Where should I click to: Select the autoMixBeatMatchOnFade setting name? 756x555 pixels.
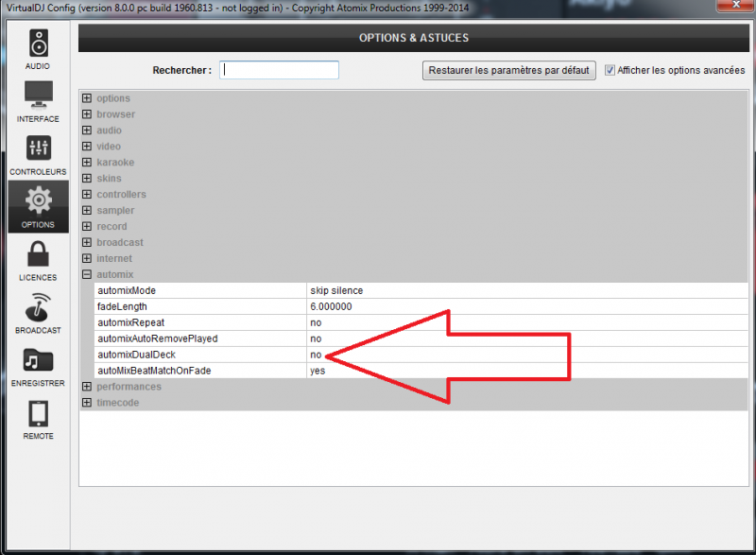pos(154,371)
